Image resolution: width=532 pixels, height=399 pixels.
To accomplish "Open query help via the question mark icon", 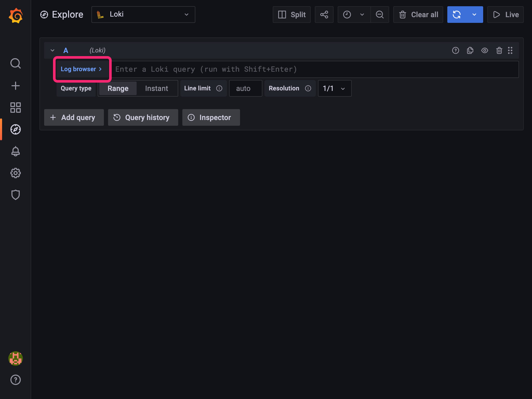I will click(x=455, y=50).
